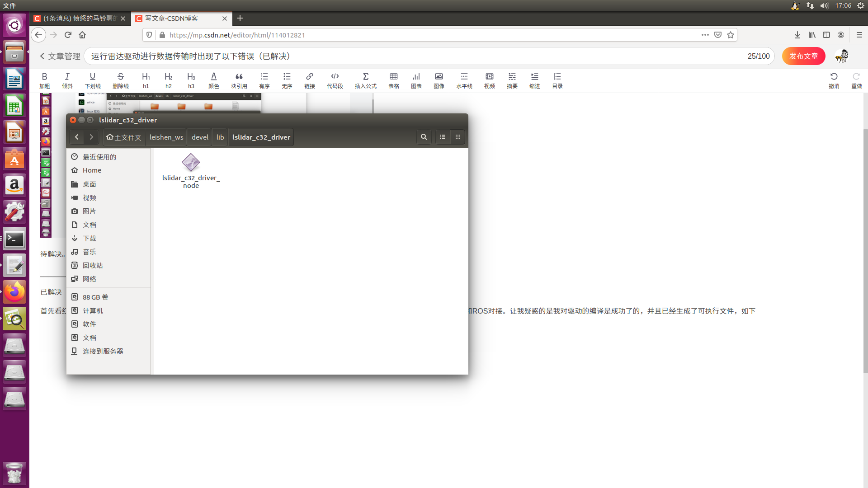Insert a chart (图表)
This screenshot has width=868, height=488.
coord(416,80)
